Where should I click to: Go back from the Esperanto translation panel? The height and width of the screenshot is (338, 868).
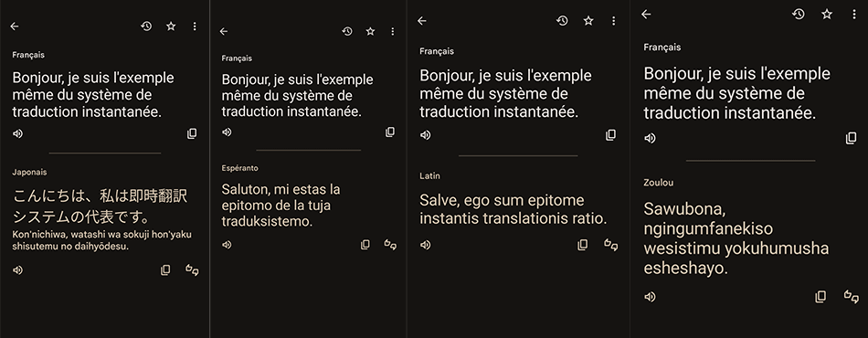tap(224, 32)
